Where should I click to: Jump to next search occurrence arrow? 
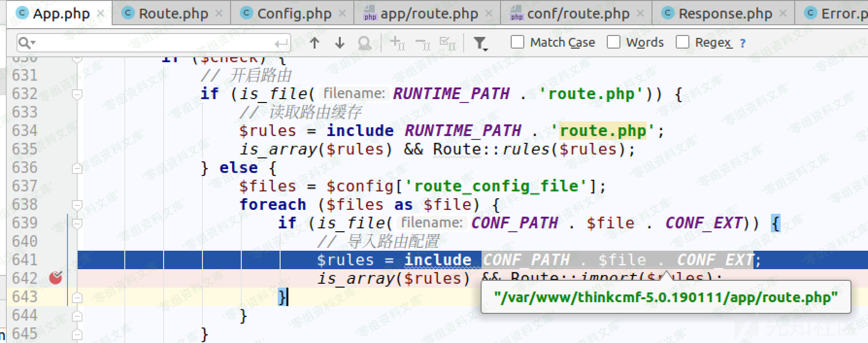coord(340,43)
